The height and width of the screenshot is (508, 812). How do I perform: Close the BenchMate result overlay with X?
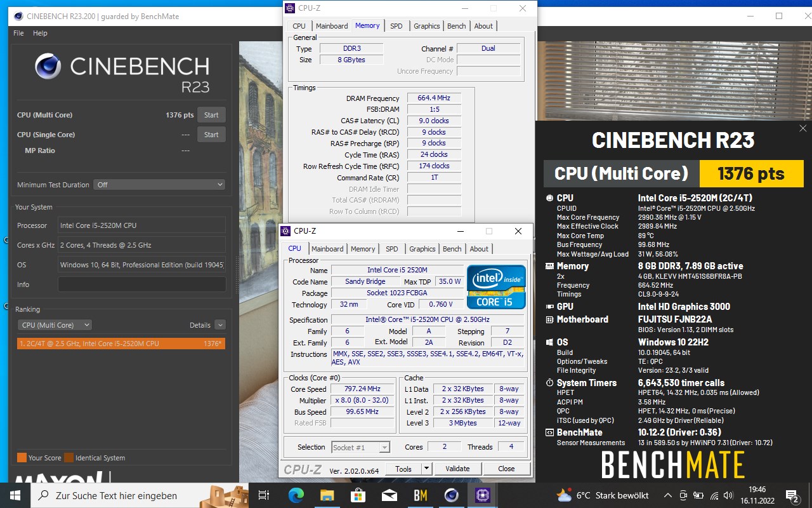(803, 128)
